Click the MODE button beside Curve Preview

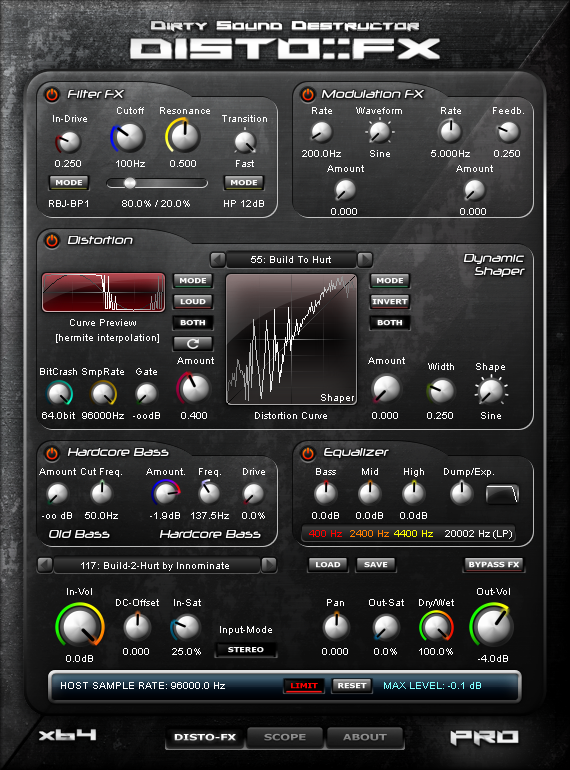(x=193, y=280)
